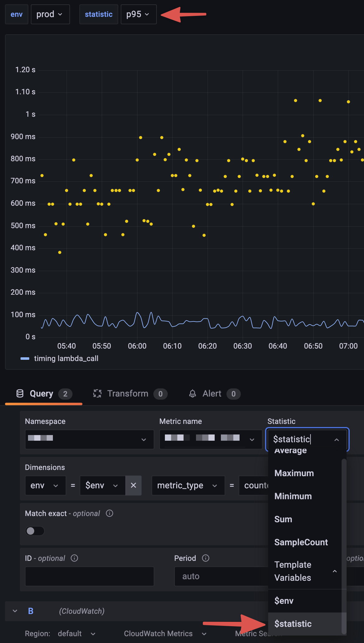Click the Alert bell icon

[x=193, y=394]
